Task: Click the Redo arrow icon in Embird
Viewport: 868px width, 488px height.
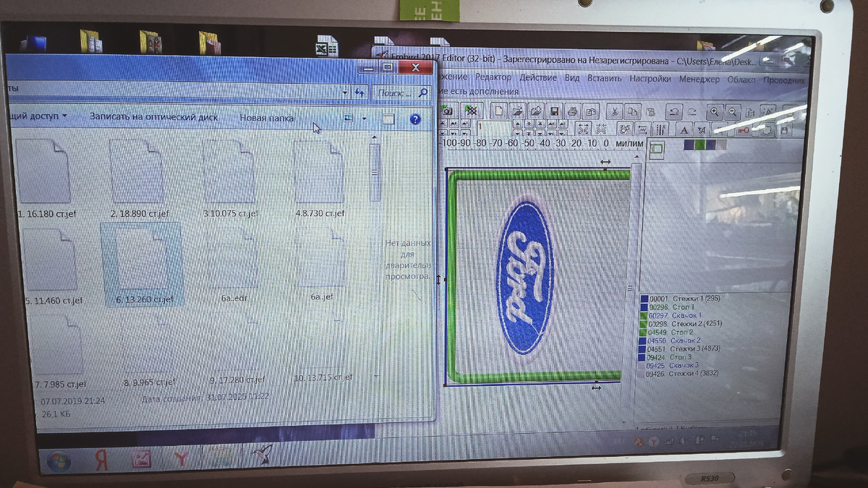Action: pyautogui.click(x=692, y=111)
